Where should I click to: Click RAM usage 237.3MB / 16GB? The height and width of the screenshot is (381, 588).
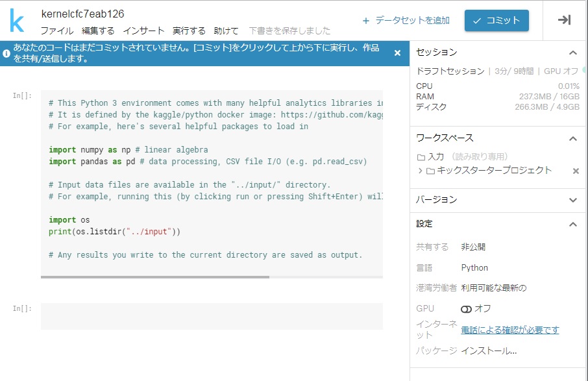coord(549,97)
